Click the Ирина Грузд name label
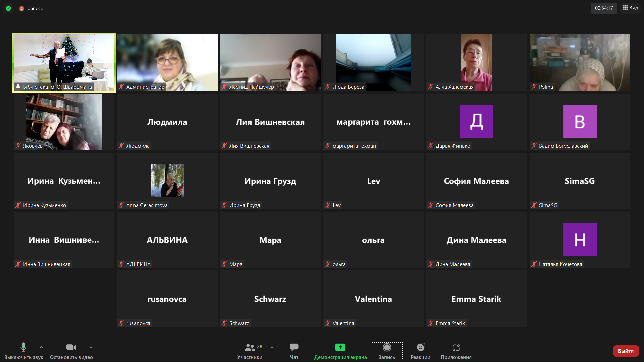 coord(245,205)
